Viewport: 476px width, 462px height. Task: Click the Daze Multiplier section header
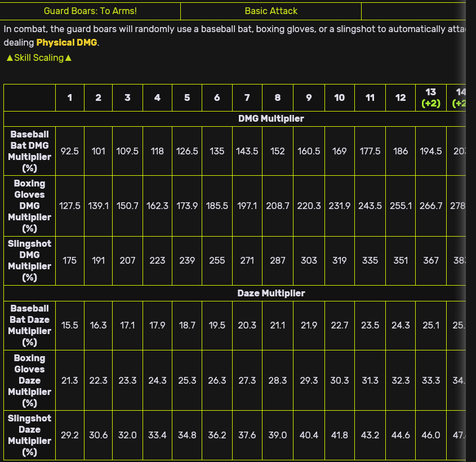pos(271,293)
